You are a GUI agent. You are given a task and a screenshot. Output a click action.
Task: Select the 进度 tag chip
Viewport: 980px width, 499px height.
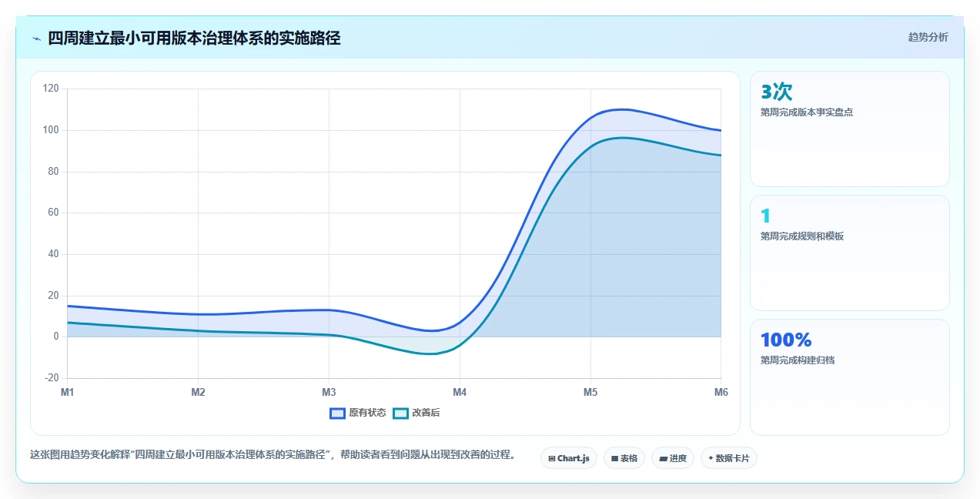pos(673,458)
